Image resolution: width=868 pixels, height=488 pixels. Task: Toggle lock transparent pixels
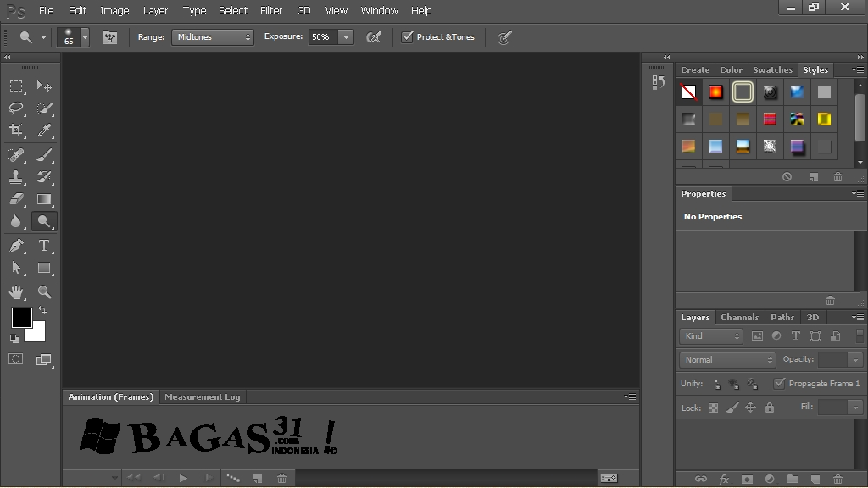point(714,408)
